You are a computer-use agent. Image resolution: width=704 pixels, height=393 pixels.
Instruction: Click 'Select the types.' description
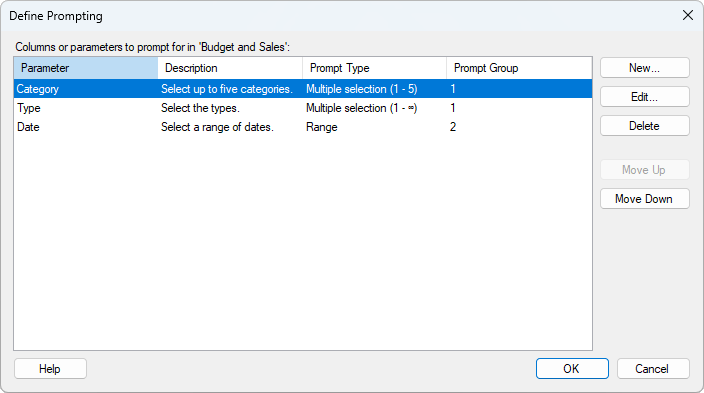(200, 108)
